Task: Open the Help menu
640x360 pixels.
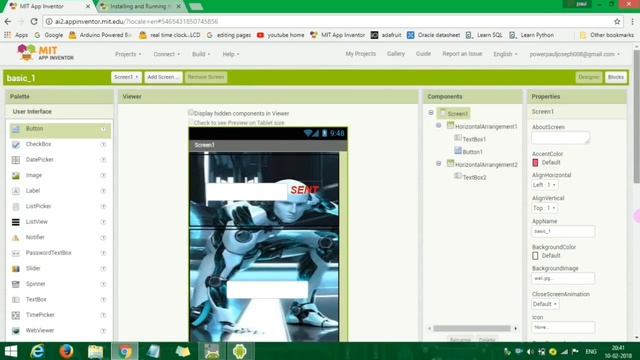Action: pos(231,54)
